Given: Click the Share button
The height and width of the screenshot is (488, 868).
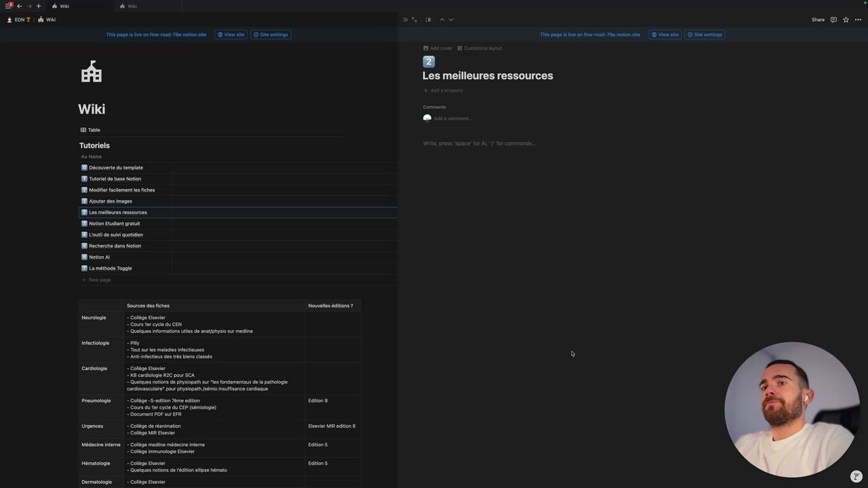Looking at the screenshot, I should pos(818,20).
